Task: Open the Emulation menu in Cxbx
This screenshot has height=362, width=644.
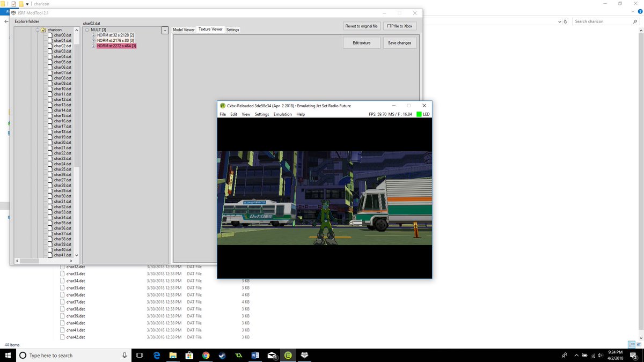Action: point(283,114)
